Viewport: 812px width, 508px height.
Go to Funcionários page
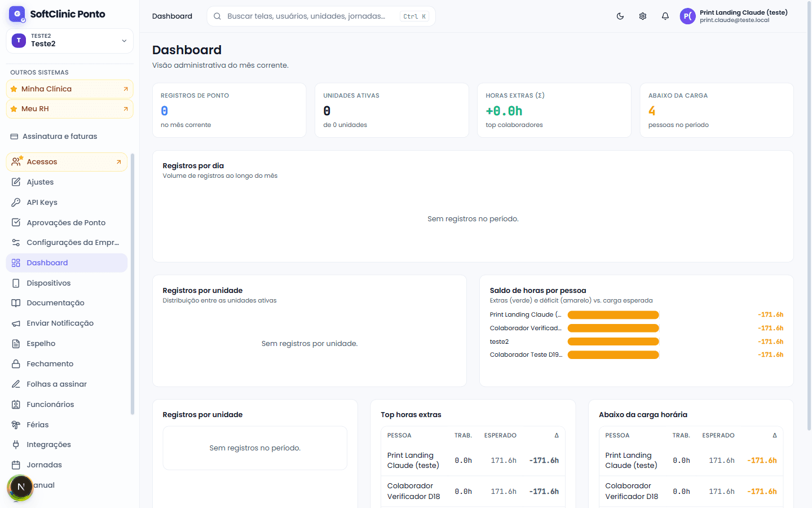tap(67, 405)
